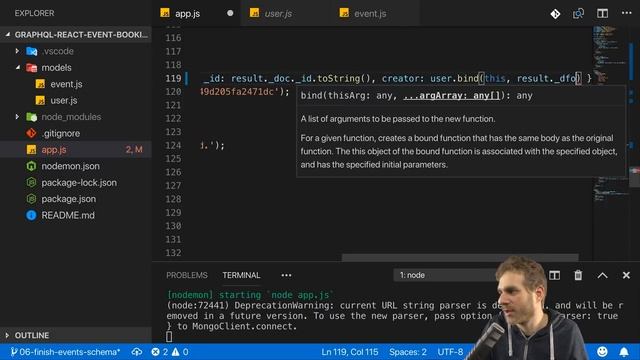640x360 pixels.
Task: Click the unsaved dot on the app.js tab
Action: [230, 13]
